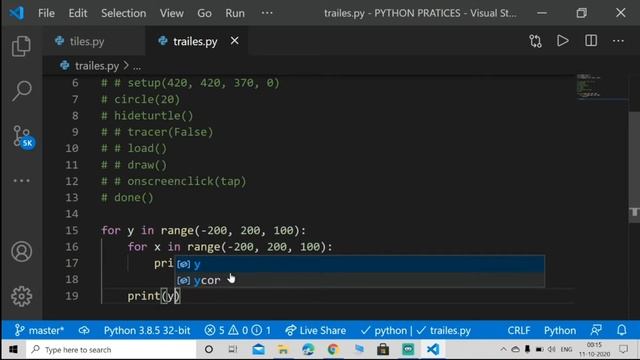Click the master* branch indicator

coord(39,330)
